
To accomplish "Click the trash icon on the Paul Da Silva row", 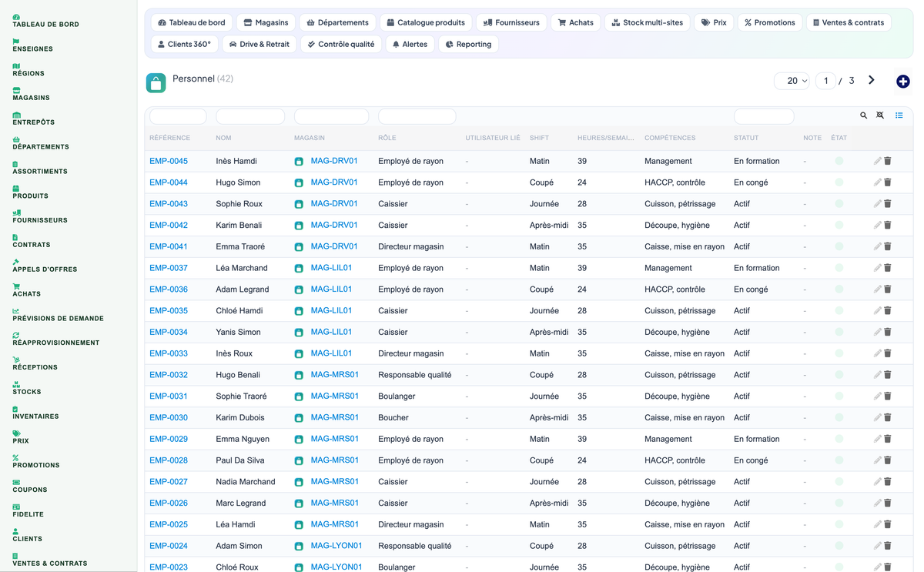I will (888, 460).
